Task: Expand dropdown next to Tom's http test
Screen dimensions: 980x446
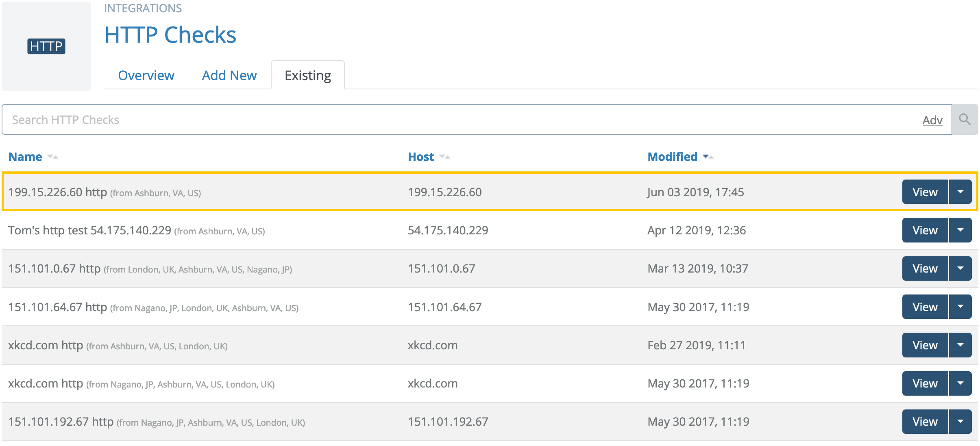Action: (960, 230)
